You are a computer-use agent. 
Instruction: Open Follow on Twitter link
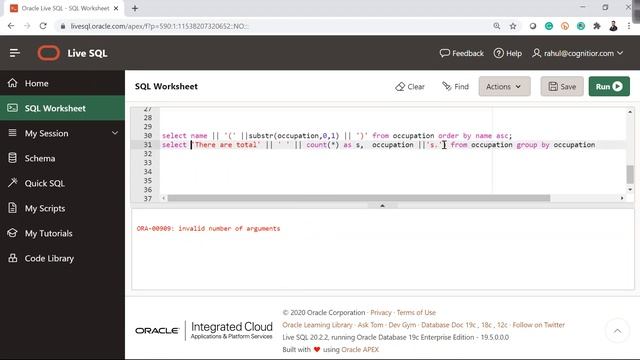point(538,325)
